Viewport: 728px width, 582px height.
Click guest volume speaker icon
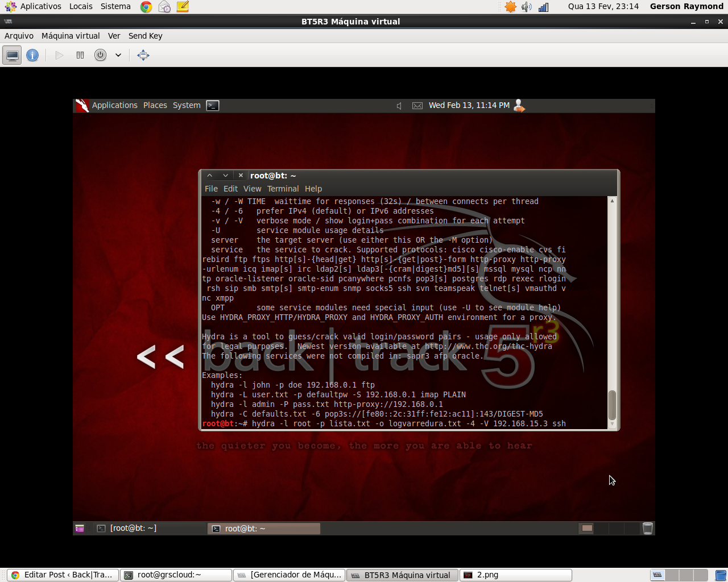click(x=399, y=106)
